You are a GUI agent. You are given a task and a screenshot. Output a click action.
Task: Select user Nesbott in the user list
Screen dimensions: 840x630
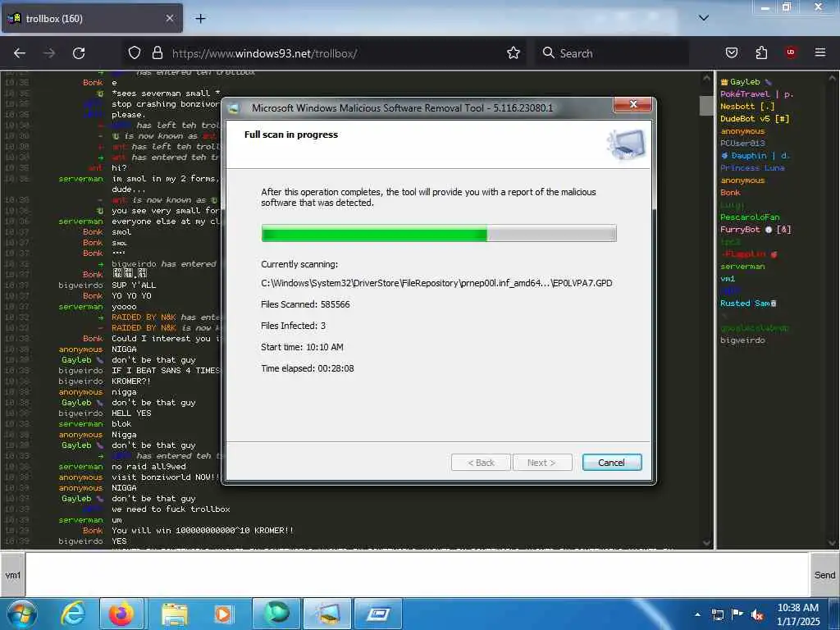[747, 107]
